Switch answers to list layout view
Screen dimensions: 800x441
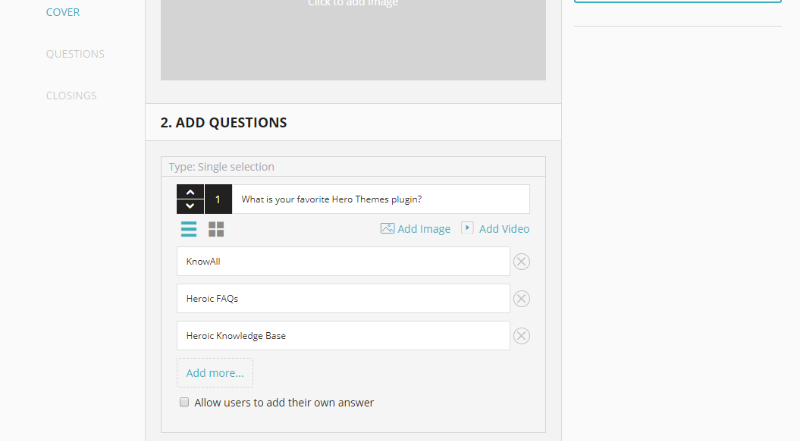coord(188,229)
